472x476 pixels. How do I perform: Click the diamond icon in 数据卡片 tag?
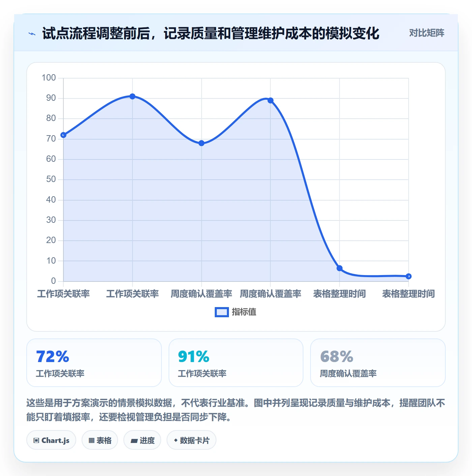pyautogui.click(x=176, y=440)
